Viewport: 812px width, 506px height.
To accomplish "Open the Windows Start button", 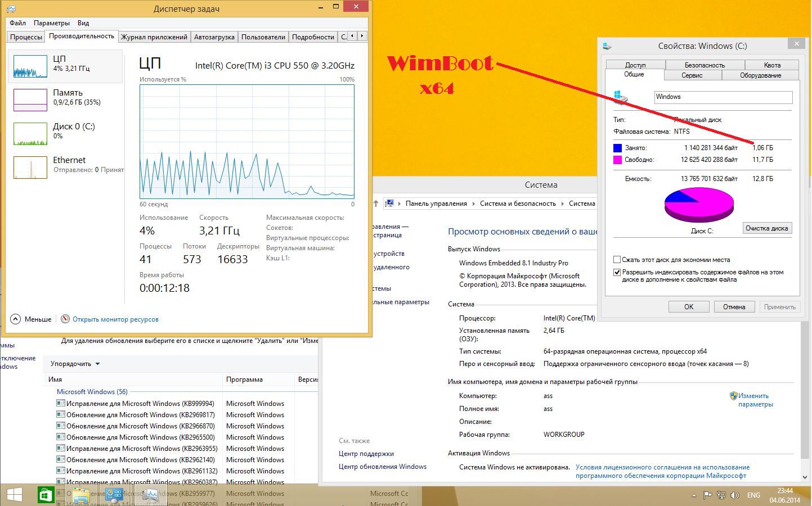I will click(x=14, y=495).
